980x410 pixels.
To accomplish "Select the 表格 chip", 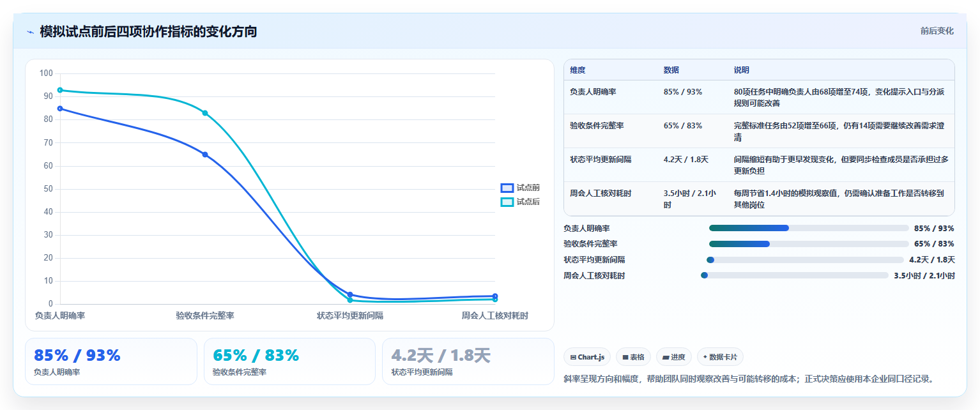I will click(633, 357).
